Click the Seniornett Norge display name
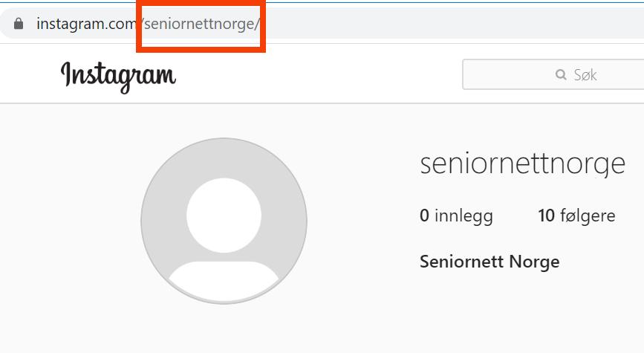The image size is (644, 353). tap(489, 262)
